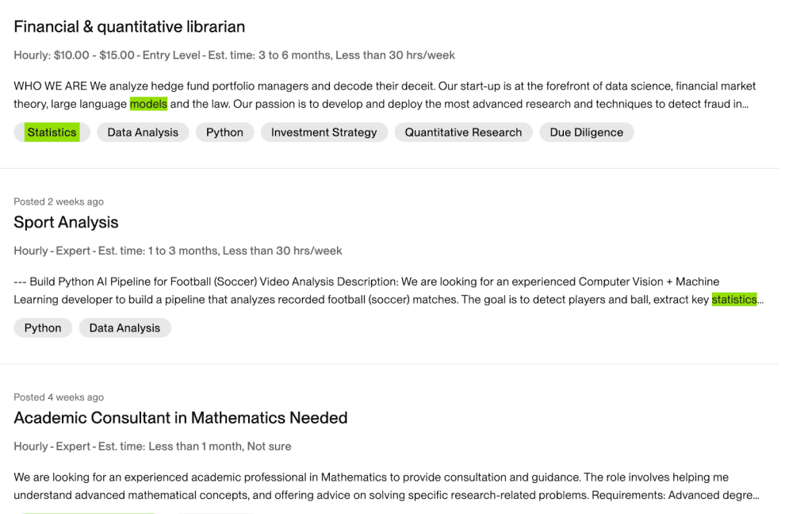Open the Financial & quantitative librarian job
The image size is (812, 514).
pyautogui.click(x=129, y=27)
